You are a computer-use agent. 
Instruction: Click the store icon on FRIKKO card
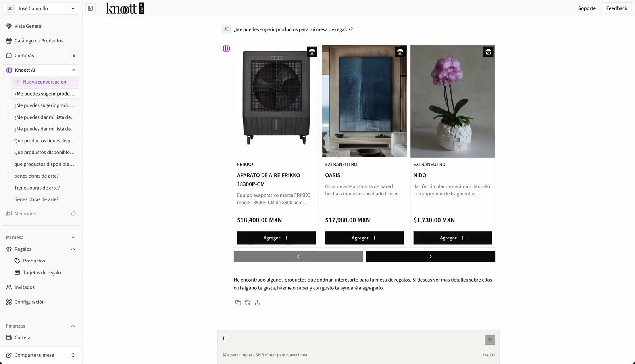pyautogui.click(x=312, y=52)
